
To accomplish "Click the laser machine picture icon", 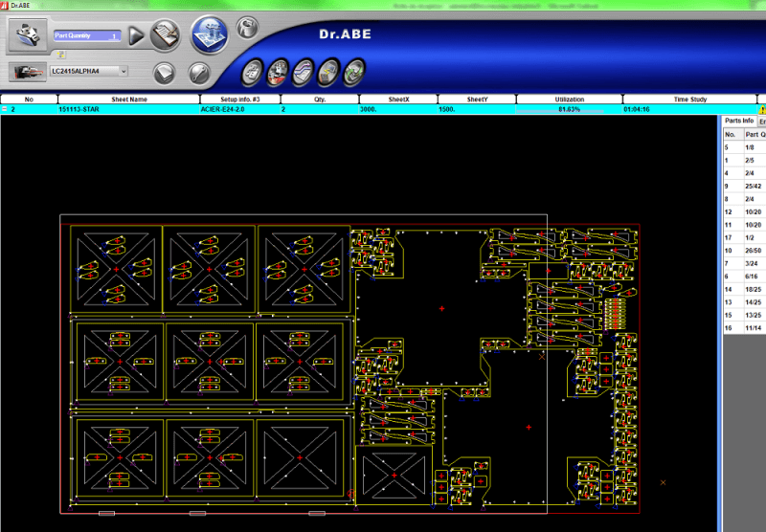I will (x=28, y=72).
